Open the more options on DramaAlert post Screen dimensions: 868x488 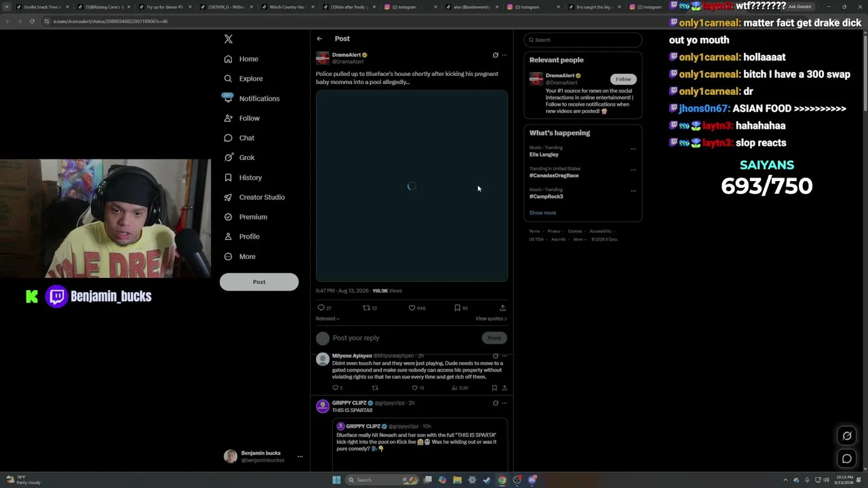[x=504, y=55]
